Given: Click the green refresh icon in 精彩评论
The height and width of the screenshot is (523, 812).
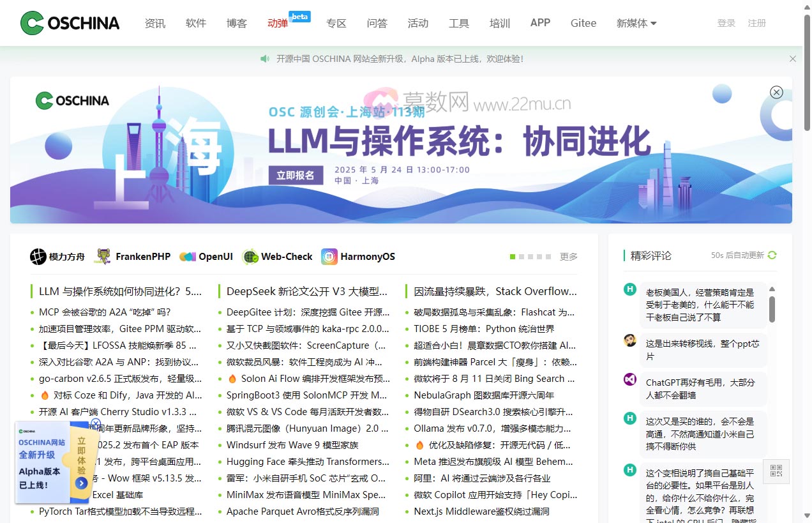Looking at the screenshot, I should coord(772,255).
